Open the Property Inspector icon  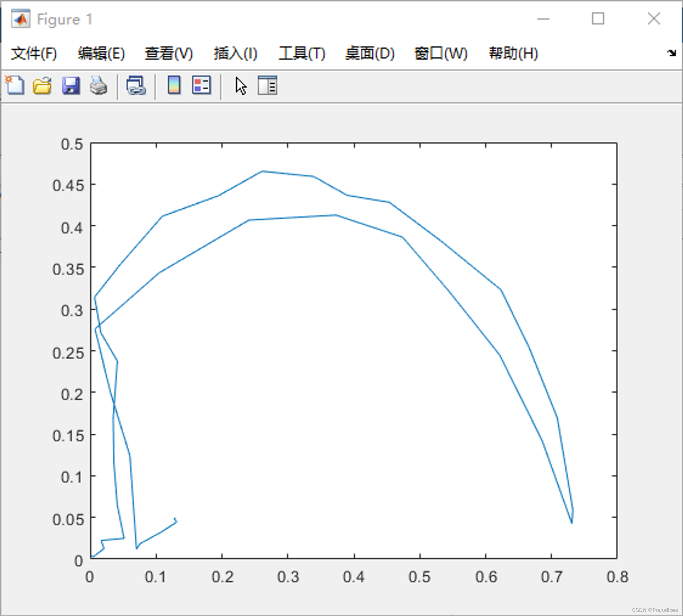[x=267, y=85]
